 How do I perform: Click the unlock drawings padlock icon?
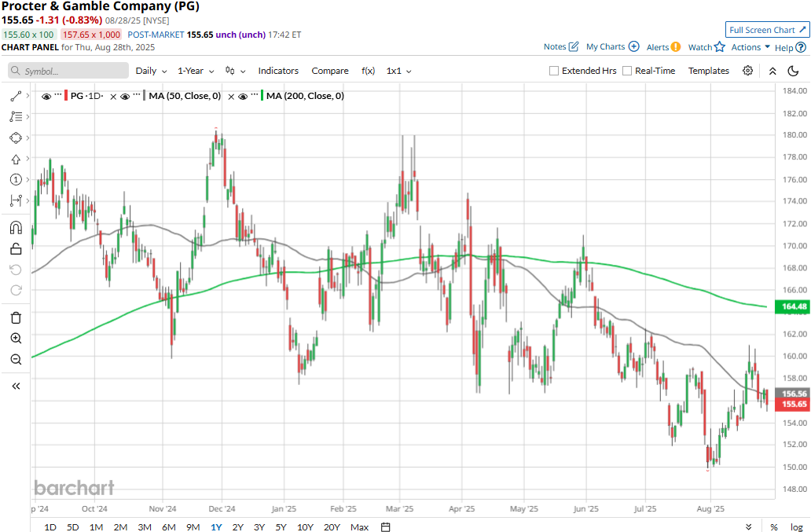(x=16, y=248)
